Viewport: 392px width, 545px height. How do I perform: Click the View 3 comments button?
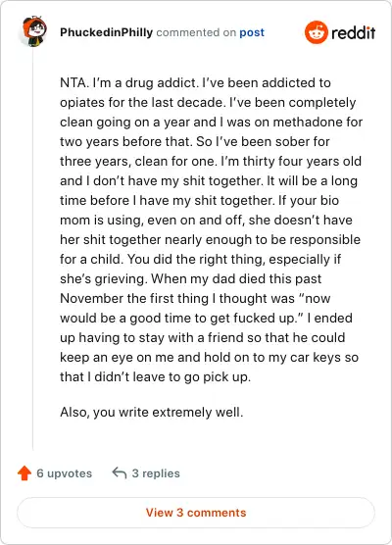click(196, 513)
